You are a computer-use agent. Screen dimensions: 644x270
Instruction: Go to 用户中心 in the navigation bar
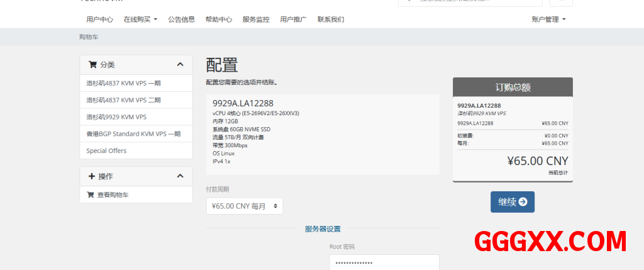[x=99, y=20]
